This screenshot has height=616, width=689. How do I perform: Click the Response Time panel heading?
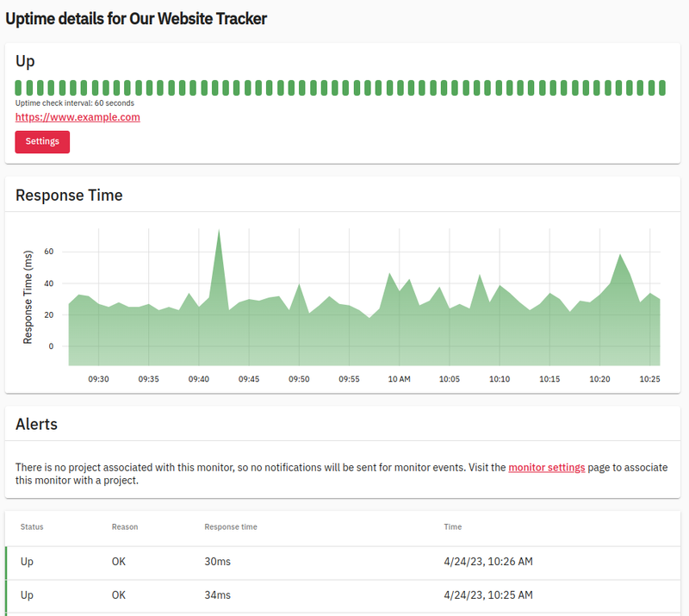click(x=69, y=196)
